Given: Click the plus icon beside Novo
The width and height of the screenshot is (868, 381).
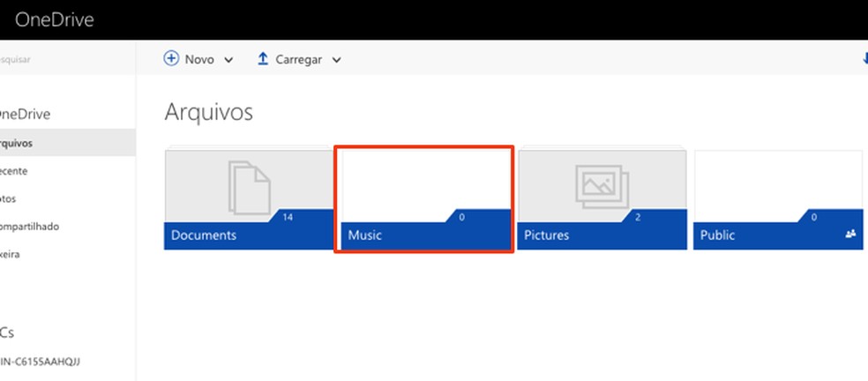Looking at the screenshot, I should click(x=172, y=58).
